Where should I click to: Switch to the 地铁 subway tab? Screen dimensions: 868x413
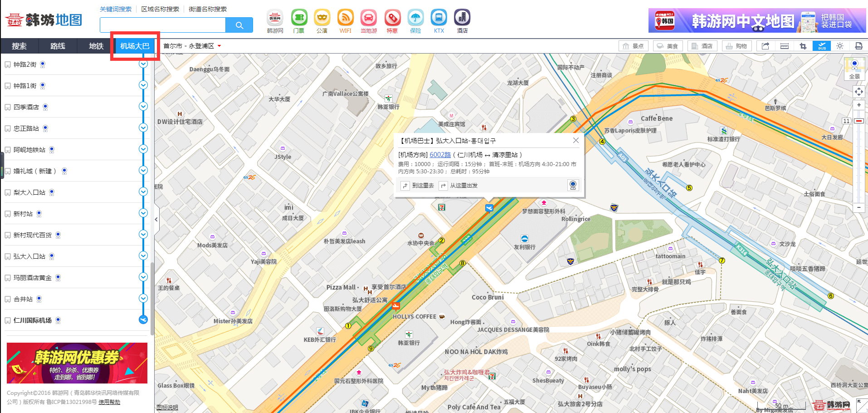96,46
